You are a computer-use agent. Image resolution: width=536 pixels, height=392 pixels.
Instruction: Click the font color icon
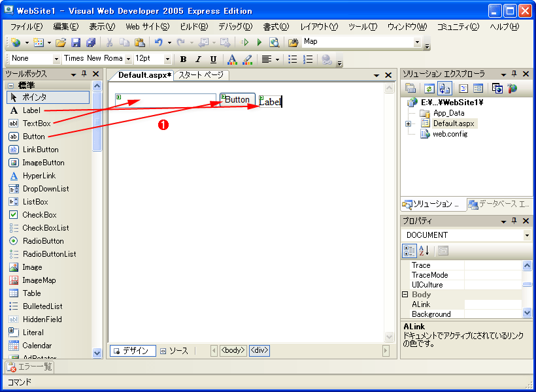(x=231, y=59)
